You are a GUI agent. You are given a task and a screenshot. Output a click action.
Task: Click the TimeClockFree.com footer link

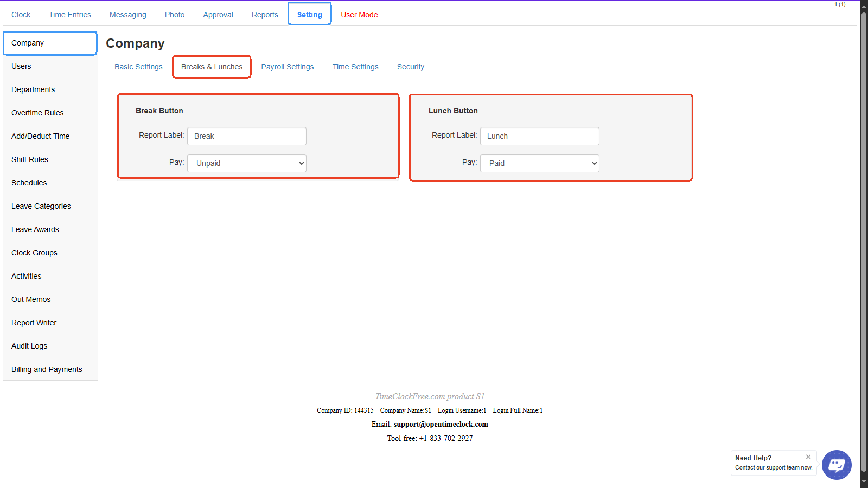pyautogui.click(x=410, y=396)
